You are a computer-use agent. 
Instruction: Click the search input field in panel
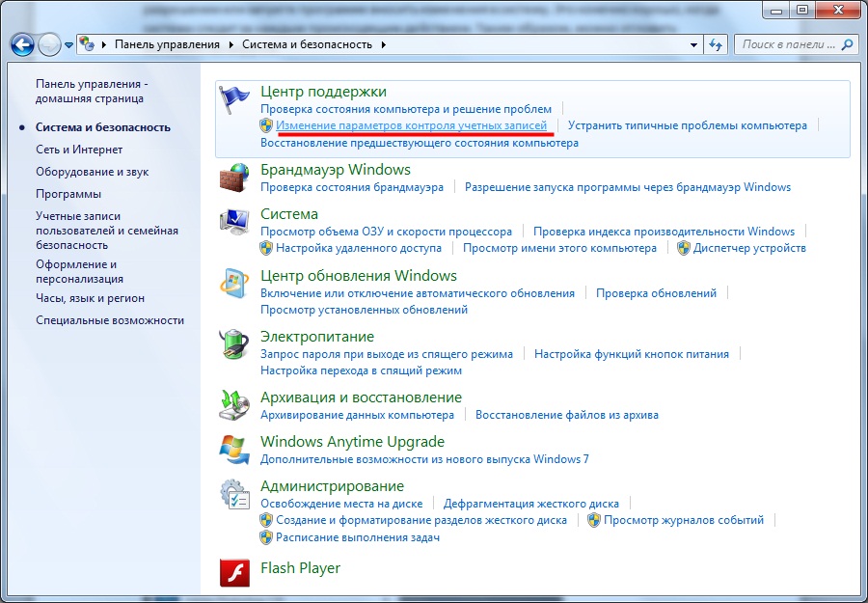coord(788,44)
